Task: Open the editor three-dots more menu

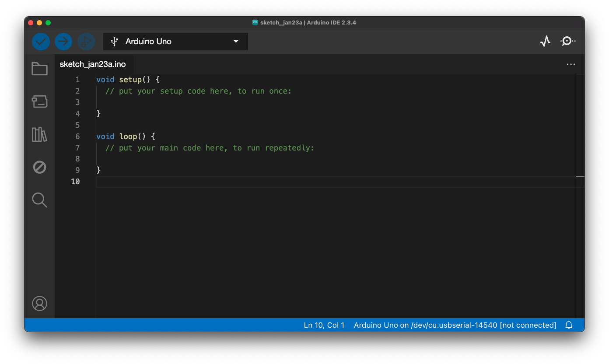Action: (x=571, y=64)
